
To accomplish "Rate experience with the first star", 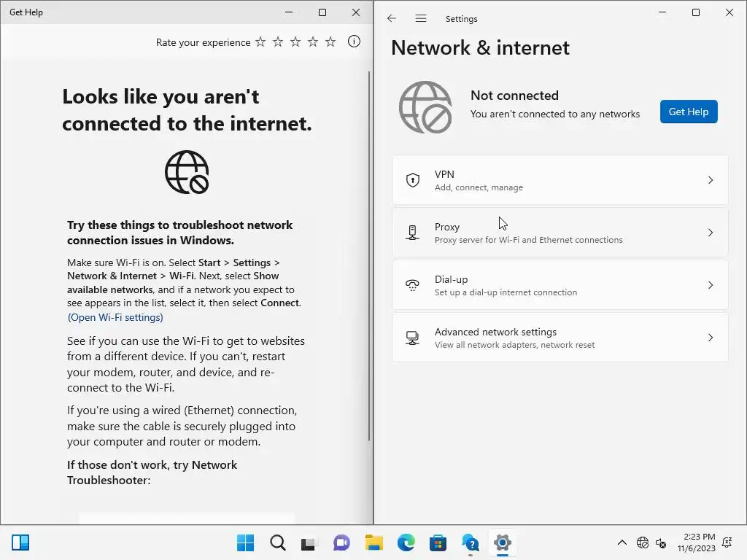I will pyautogui.click(x=260, y=42).
